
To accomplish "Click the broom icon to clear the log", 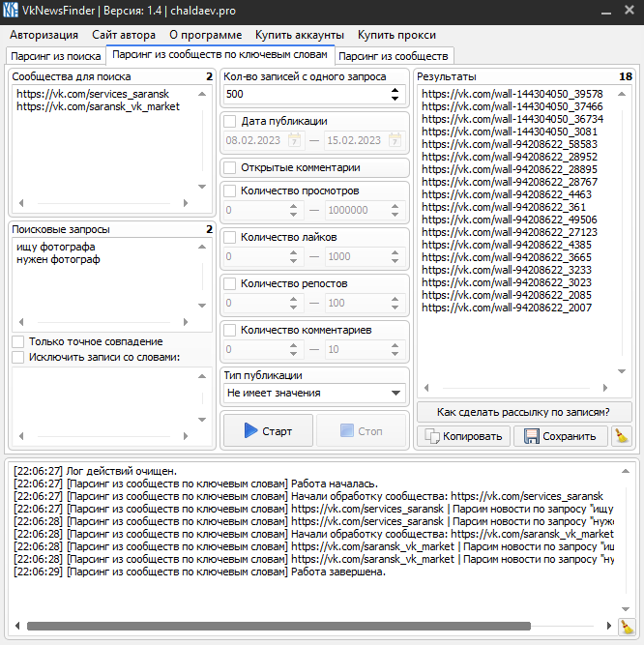I will (627, 627).
